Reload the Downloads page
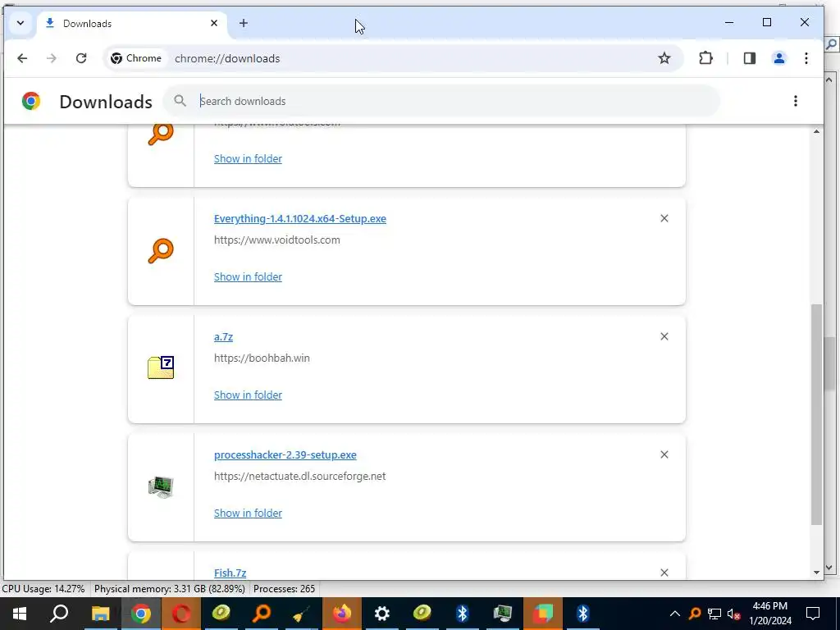The width and height of the screenshot is (840, 630). (81, 58)
